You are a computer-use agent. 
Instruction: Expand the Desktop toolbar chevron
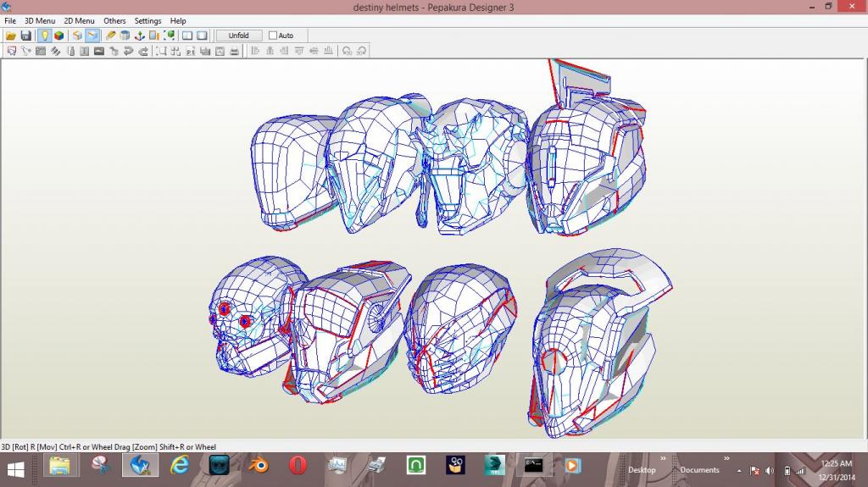pos(664,459)
